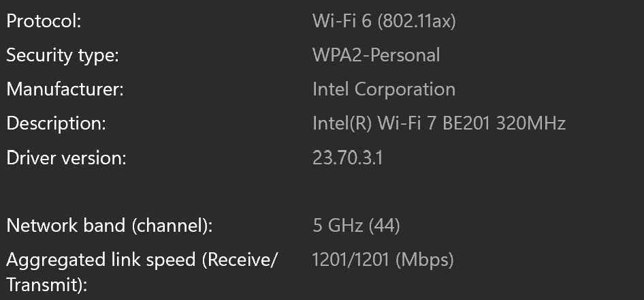644x300 pixels.
Task: Select driver version number 23.70.3.1
Action: coord(347,158)
